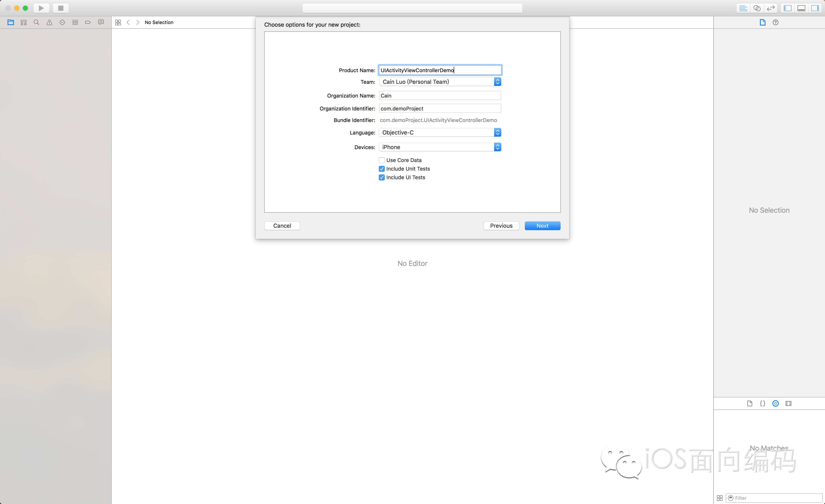Select the Project navigator tab

[x=11, y=22]
